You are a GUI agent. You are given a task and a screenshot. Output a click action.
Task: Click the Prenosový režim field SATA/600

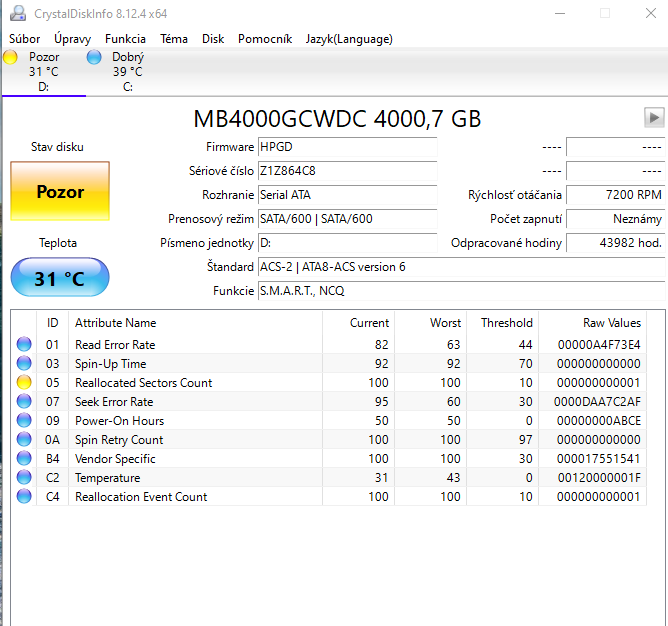pyautogui.click(x=348, y=219)
